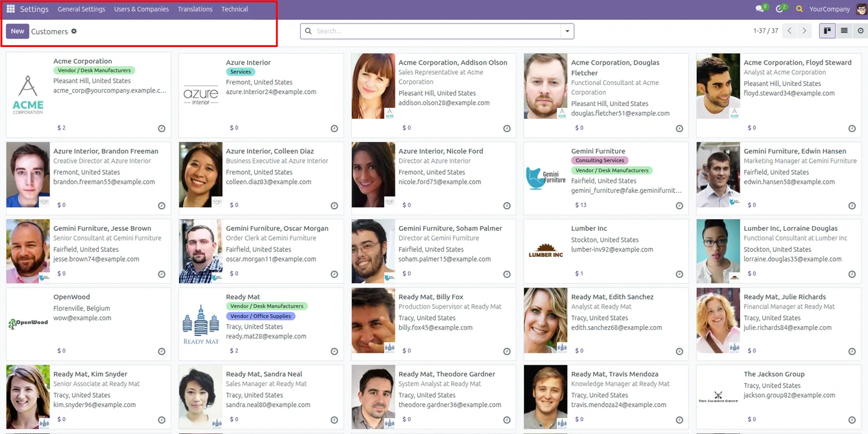Click the Settings app title
Image resolution: width=868 pixels, height=434 pixels.
pos(34,9)
